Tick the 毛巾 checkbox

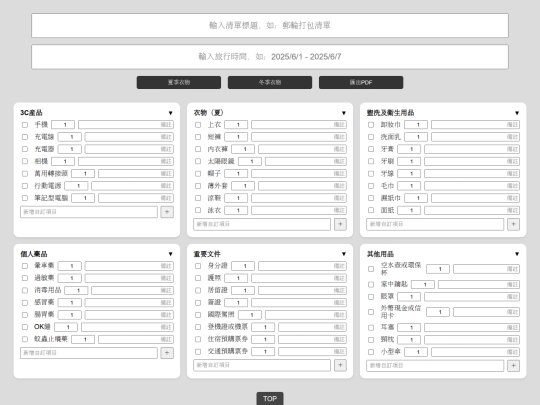pyautogui.click(x=371, y=186)
